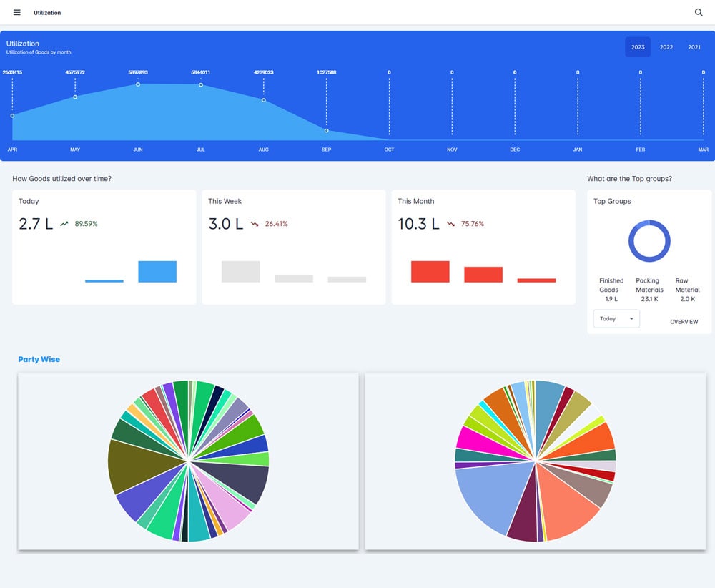Click the APR data point marker

point(13,115)
